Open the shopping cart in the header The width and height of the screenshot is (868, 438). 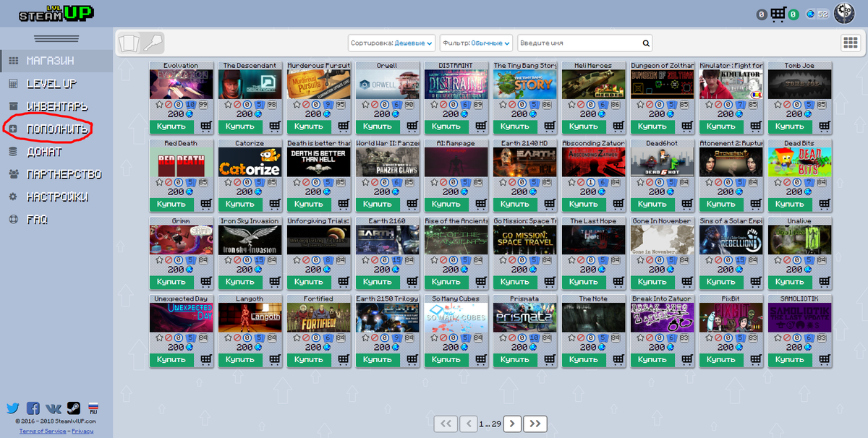778,14
